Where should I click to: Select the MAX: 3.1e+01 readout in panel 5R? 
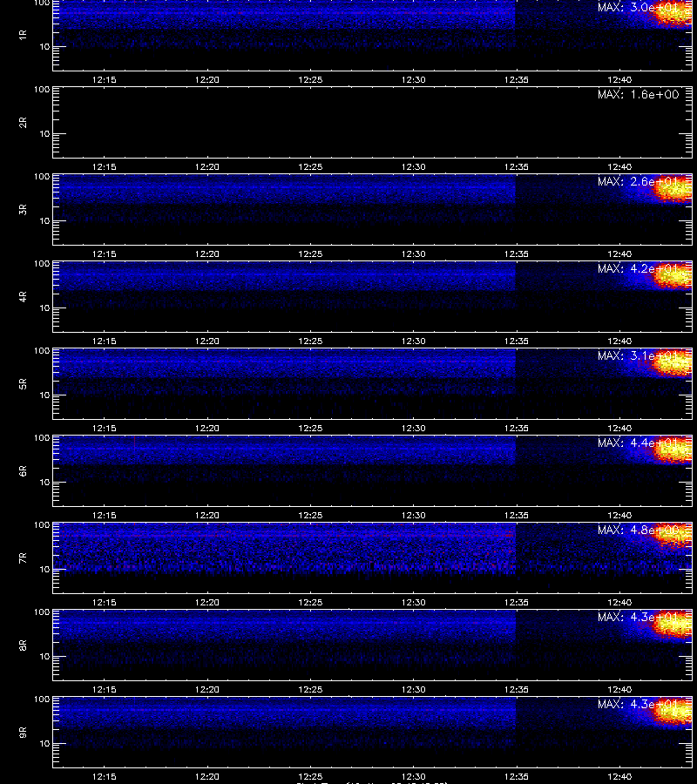pyautogui.click(x=638, y=355)
